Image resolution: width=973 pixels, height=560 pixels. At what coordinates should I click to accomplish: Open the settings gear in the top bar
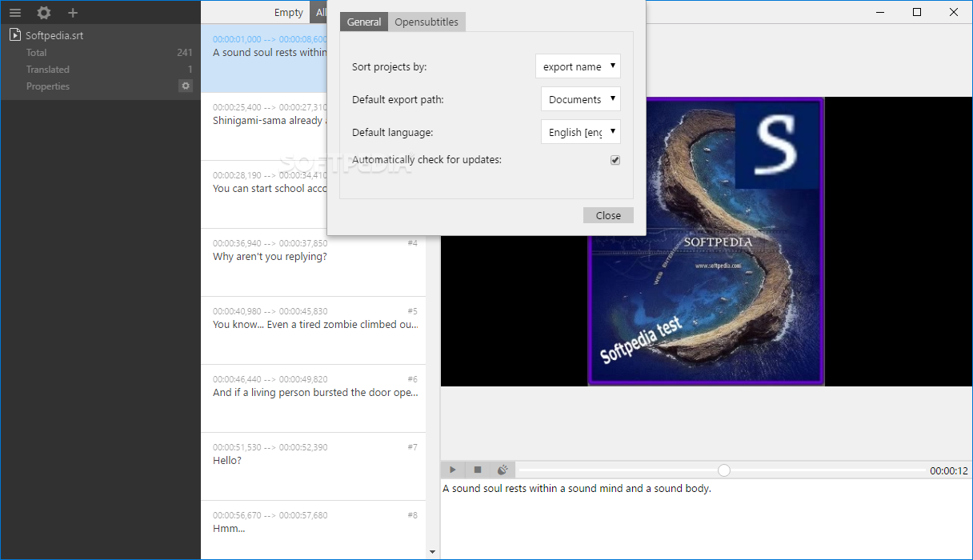[x=44, y=13]
